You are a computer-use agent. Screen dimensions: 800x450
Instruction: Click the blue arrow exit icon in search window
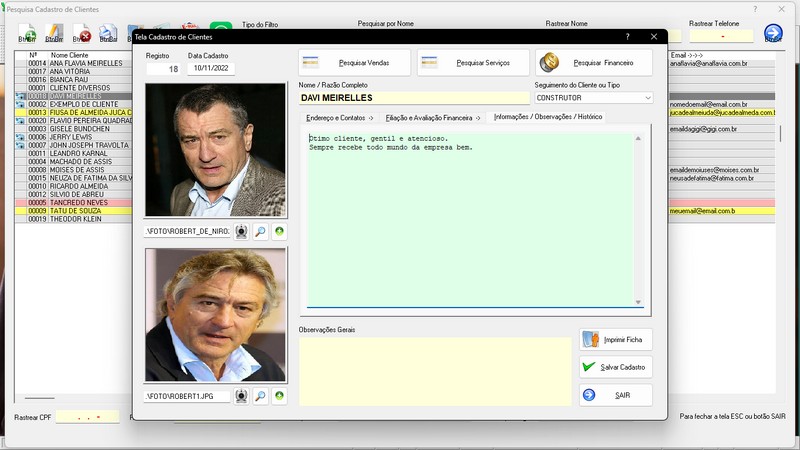773,33
